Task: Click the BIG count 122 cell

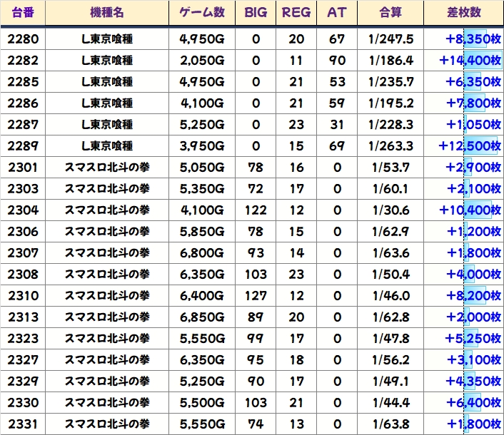Action: pyautogui.click(x=256, y=210)
